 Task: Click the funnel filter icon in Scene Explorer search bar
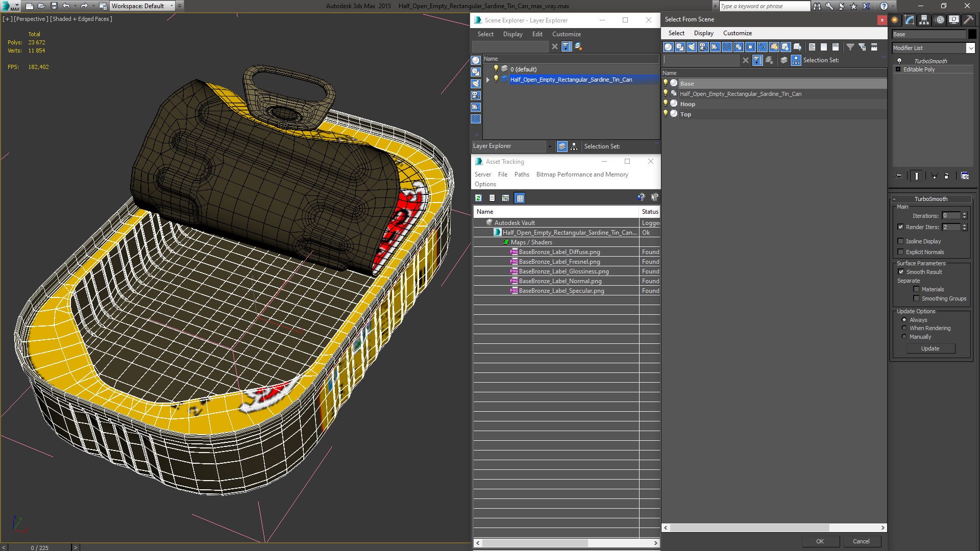click(x=566, y=46)
